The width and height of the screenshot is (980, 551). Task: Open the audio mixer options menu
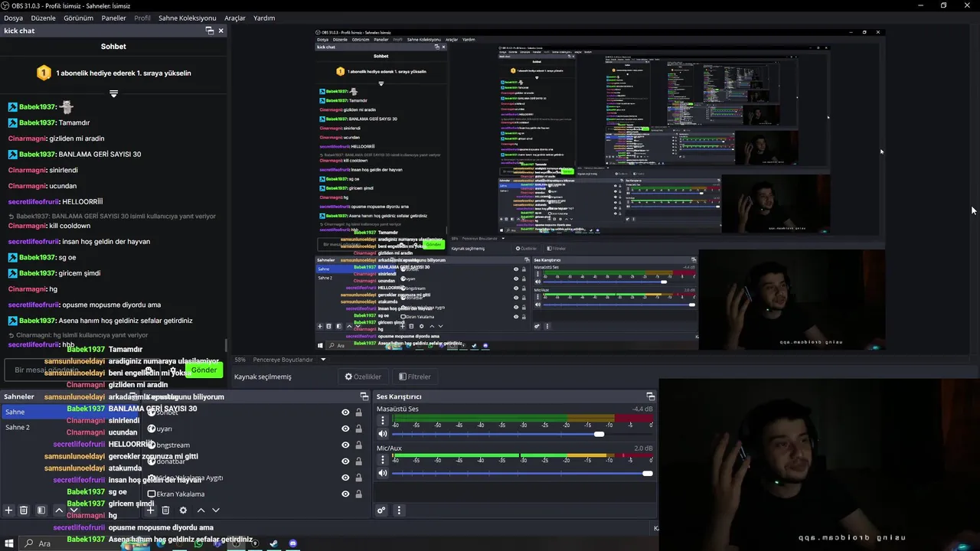[x=398, y=510]
